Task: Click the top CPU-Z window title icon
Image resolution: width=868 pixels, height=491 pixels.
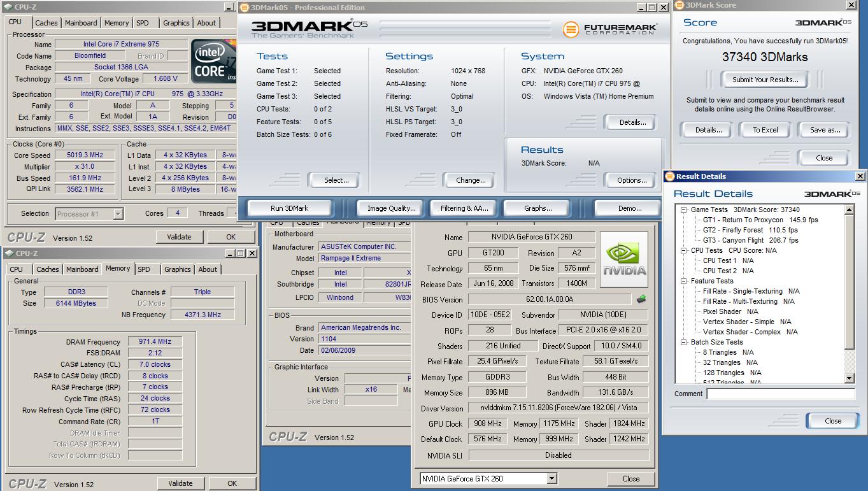Action: pyautogui.click(x=8, y=7)
